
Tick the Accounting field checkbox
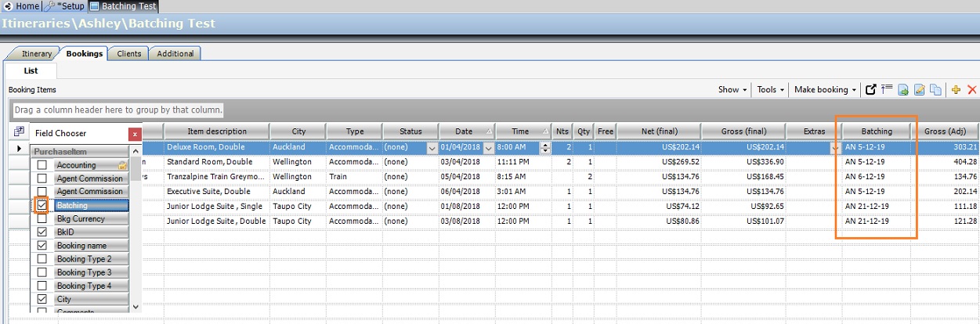(x=42, y=165)
